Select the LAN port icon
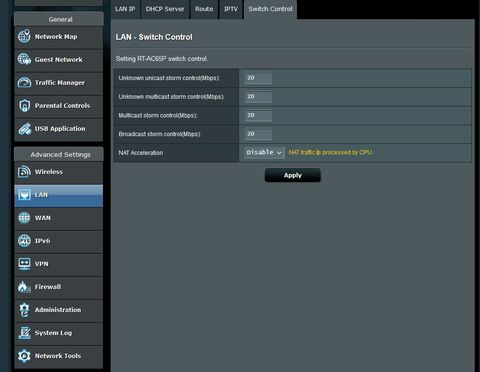The width and height of the screenshot is (480, 372). [x=24, y=195]
